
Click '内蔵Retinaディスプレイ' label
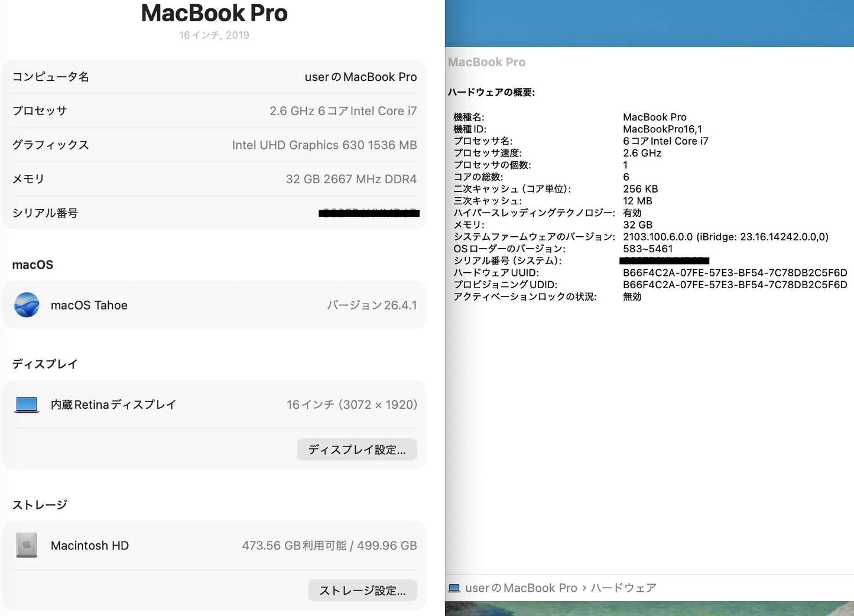tap(113, 405)
